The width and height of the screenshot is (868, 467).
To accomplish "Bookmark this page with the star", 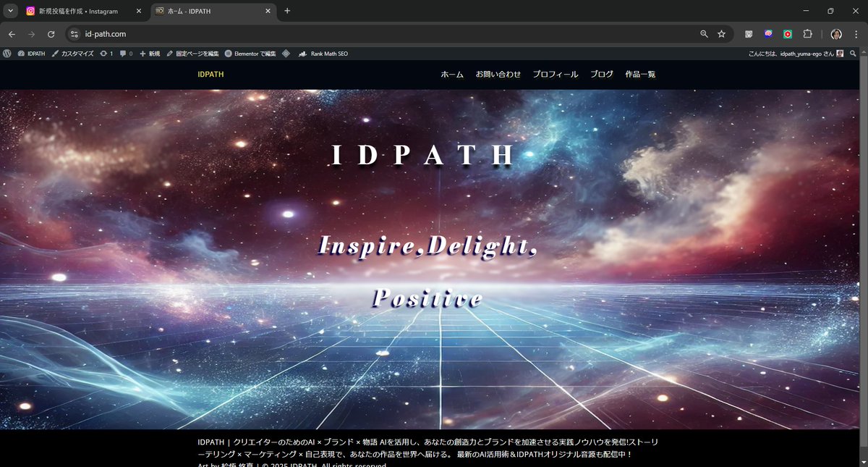I will coord(721,34).
